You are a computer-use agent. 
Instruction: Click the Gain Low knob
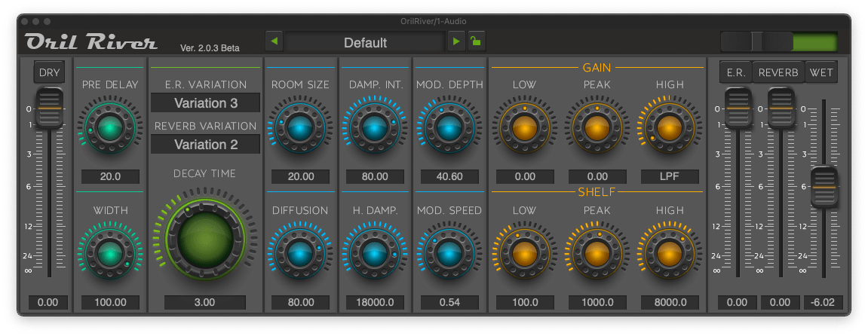click(524, 130)
